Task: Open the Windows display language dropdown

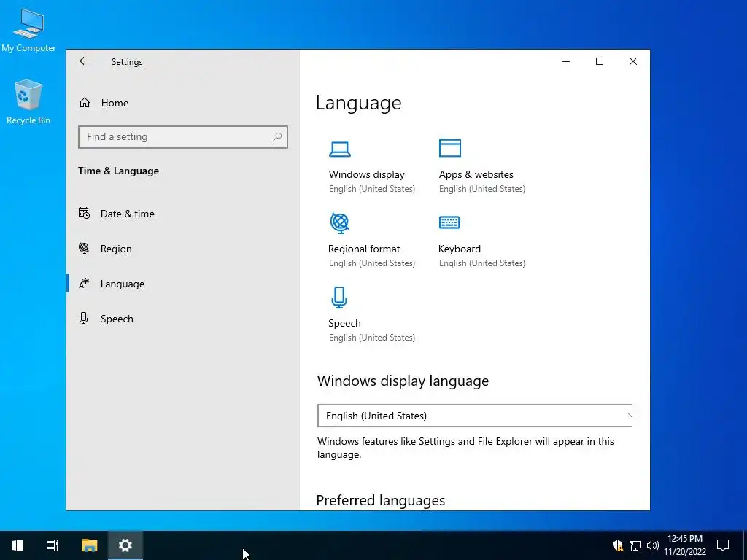Action: click(475, 416)
